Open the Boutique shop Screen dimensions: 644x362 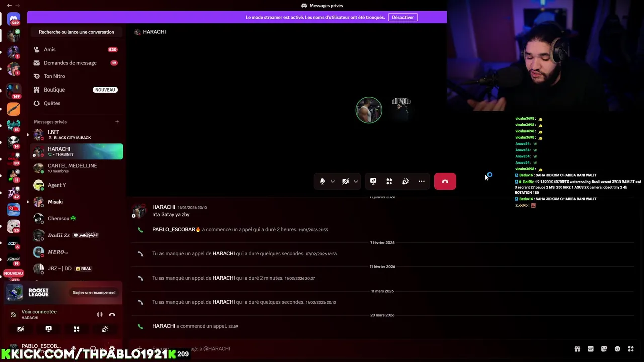pos(75,89)
